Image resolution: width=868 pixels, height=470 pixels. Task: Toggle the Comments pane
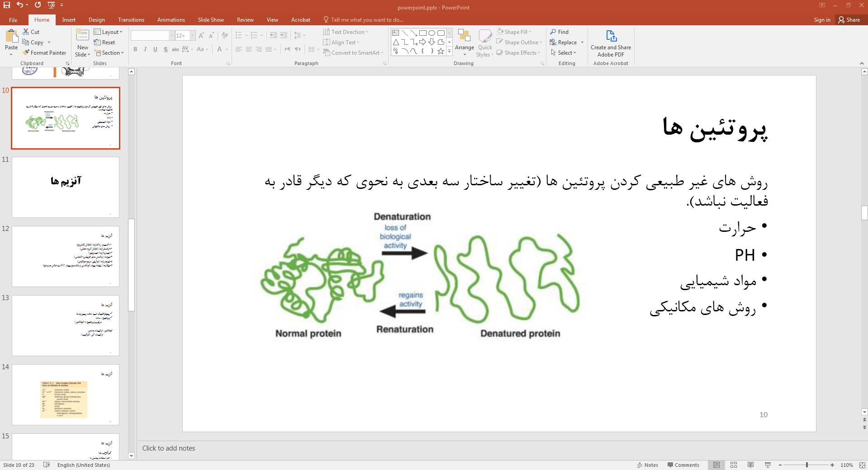pyautogui.click(x=683, y=465)
